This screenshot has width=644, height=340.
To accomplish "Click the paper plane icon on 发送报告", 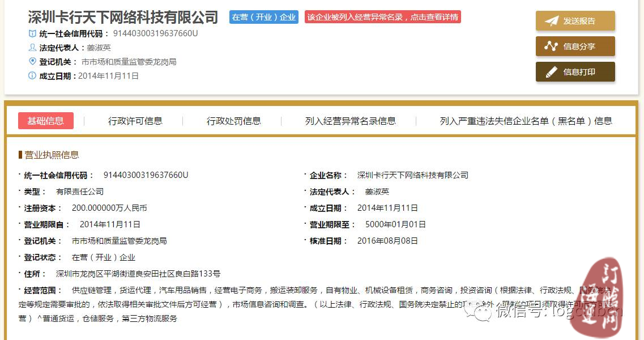I will (x=551, y=21).
